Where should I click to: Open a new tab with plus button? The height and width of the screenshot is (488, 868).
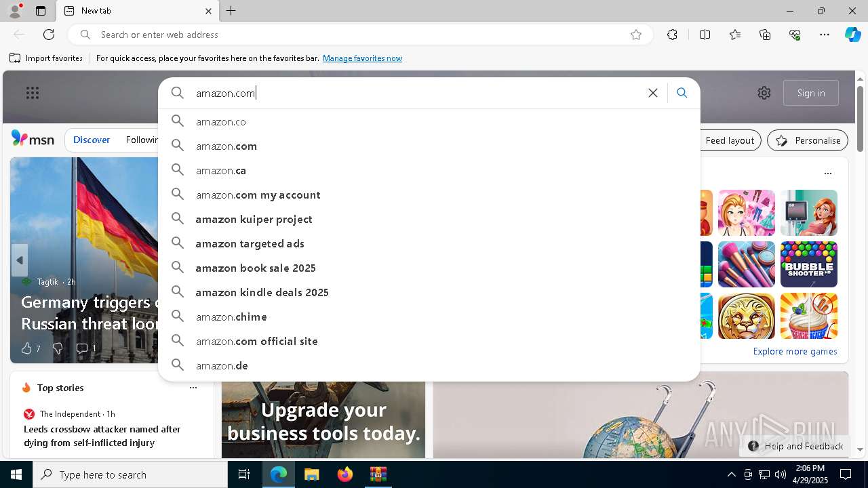click(x=231, y=11)
